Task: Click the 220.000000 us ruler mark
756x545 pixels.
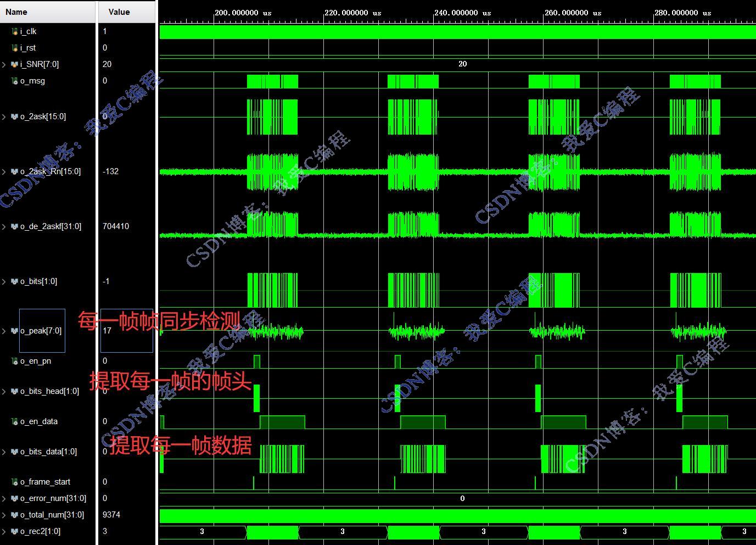Action: coord(352,13)
